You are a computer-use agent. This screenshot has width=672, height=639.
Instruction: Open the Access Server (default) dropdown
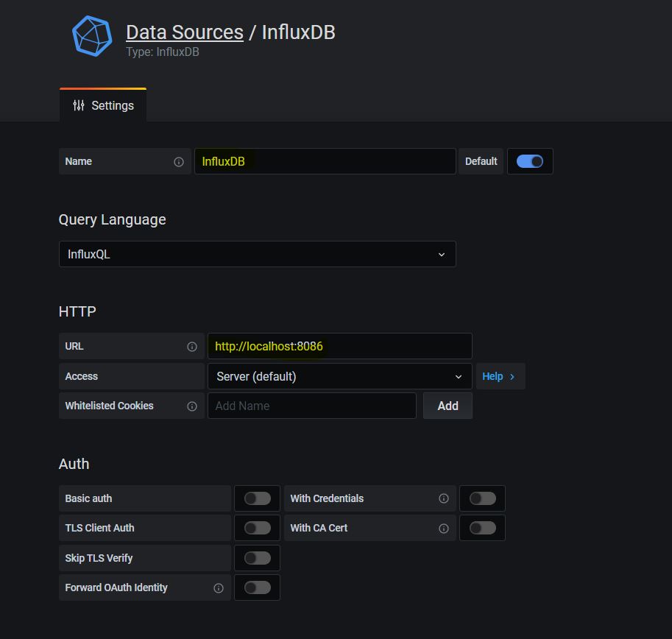(340, 376)
